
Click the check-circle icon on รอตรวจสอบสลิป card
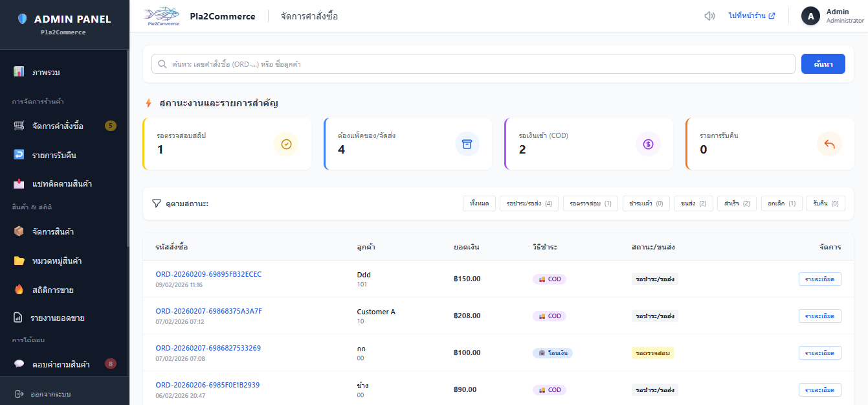286,144
